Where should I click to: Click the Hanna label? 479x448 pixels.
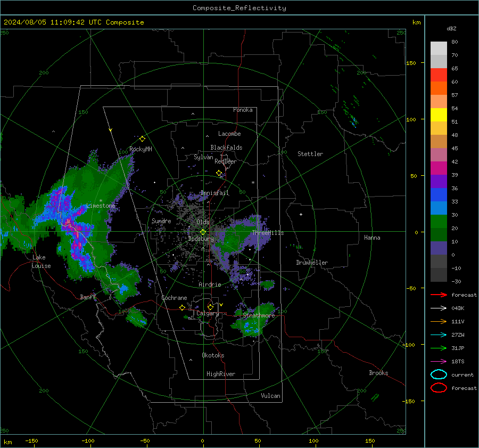coord(372,238)
